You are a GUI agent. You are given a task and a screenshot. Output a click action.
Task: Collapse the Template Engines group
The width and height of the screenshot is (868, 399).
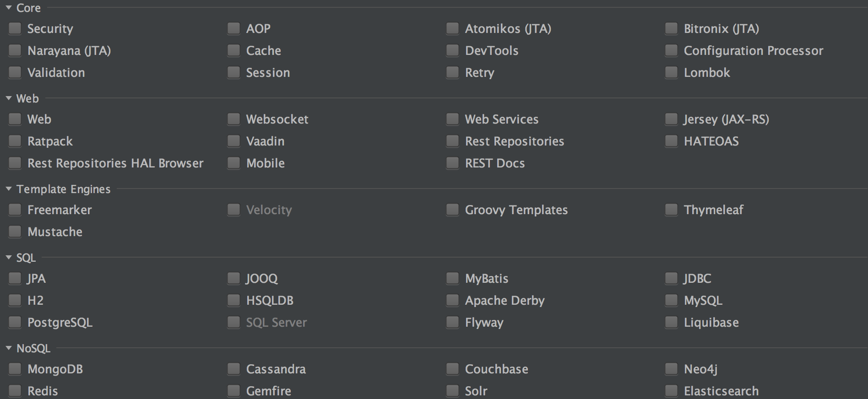pyautogui.click(x=9, y=189)
